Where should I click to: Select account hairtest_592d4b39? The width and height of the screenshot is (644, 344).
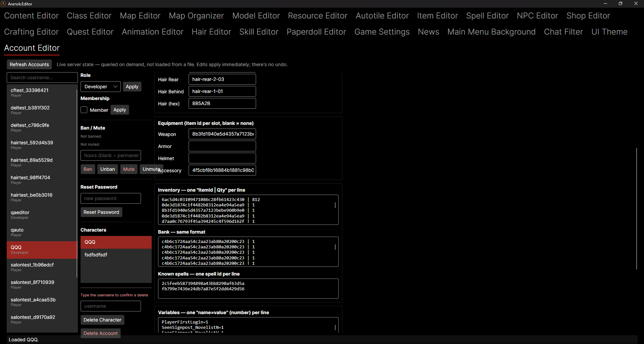click(x=42, y=145)
